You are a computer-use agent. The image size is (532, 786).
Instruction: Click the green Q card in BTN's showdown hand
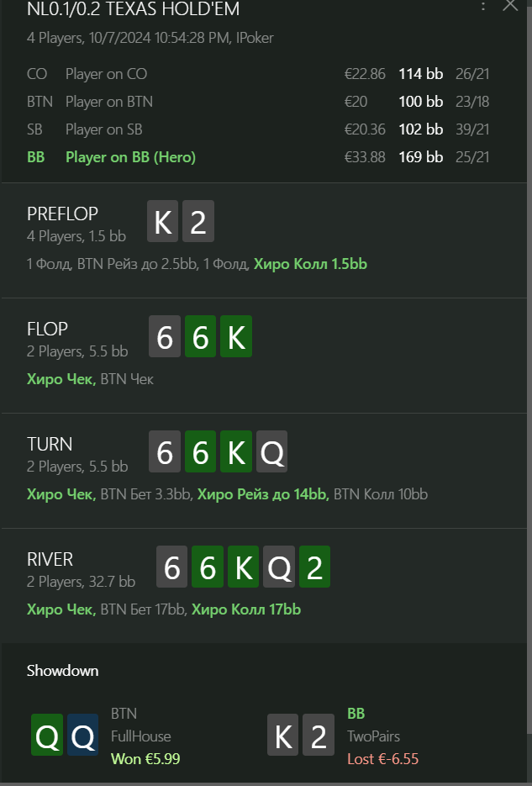click(47, 735)
